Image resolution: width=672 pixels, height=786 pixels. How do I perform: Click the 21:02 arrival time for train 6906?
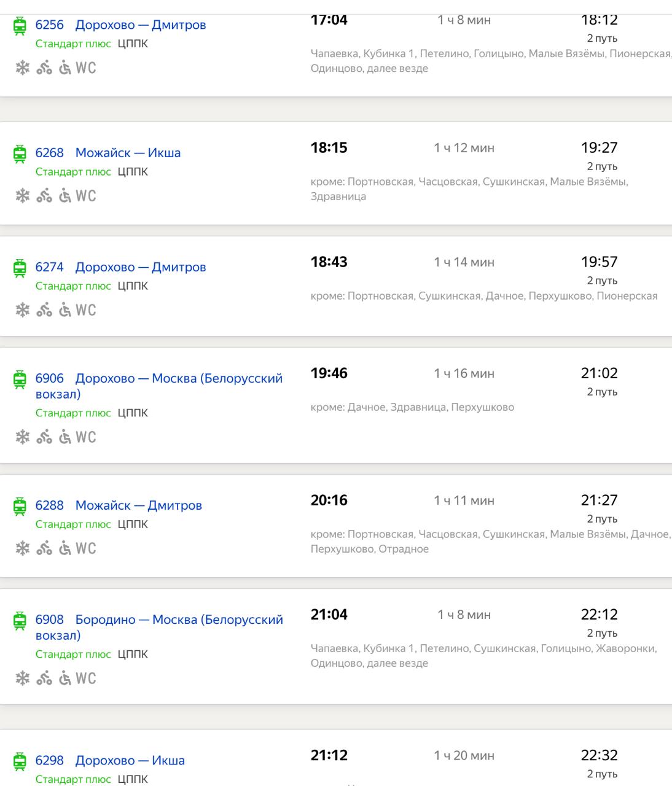(x=600, y=373)
